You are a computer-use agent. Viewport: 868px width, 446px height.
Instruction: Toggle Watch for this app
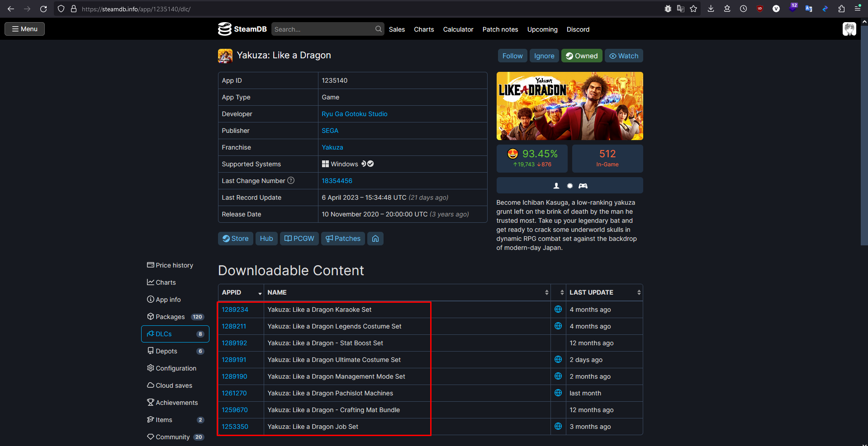pos(624,56)
